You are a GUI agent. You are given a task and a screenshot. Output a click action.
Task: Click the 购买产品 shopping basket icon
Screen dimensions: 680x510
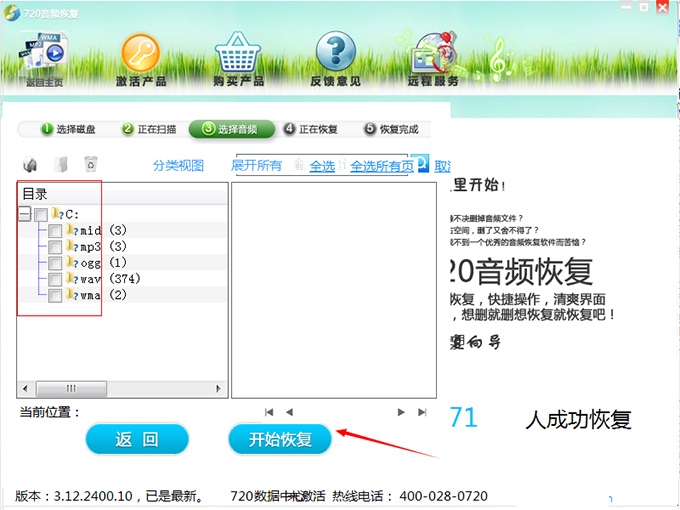pos(238,56)
